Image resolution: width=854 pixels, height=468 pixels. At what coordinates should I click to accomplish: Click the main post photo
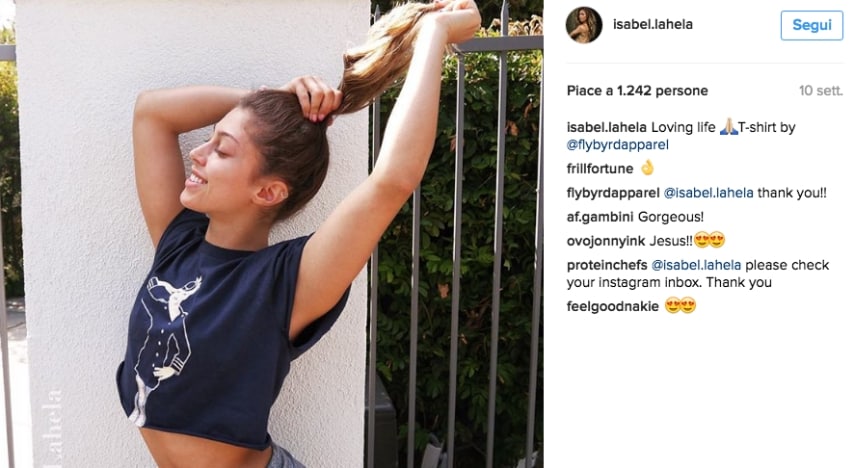point(272,234)
